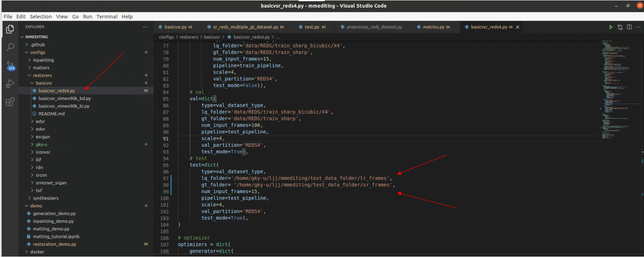This screenshot has width=644, height=257.
Task: Open the Edit menu
Action: (x=21, y=16)
